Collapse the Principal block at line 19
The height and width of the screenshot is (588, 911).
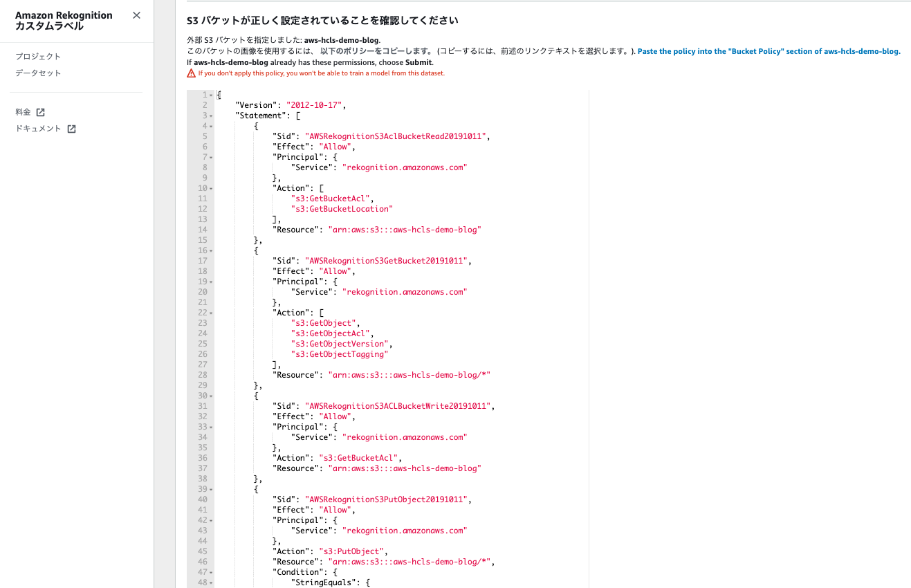[211, 282]
